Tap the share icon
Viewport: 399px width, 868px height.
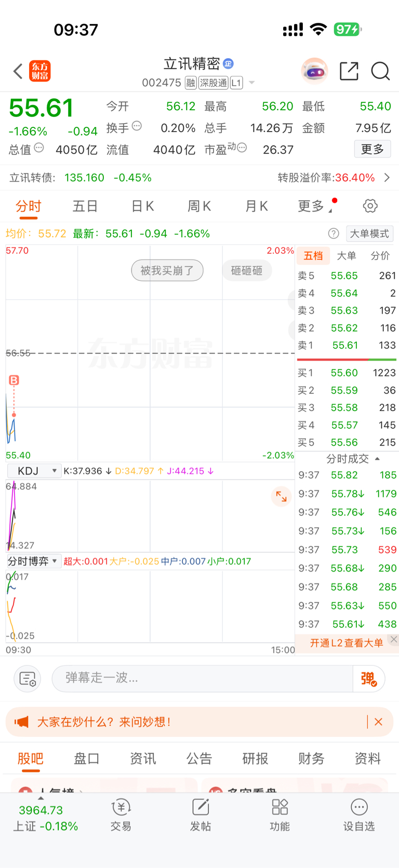click(349, 71)
